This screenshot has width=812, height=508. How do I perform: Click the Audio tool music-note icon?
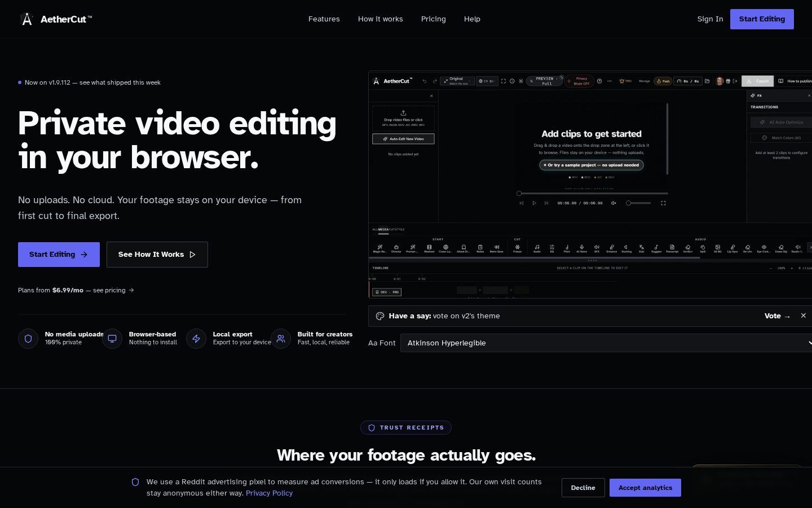click(x=537, y=247)
